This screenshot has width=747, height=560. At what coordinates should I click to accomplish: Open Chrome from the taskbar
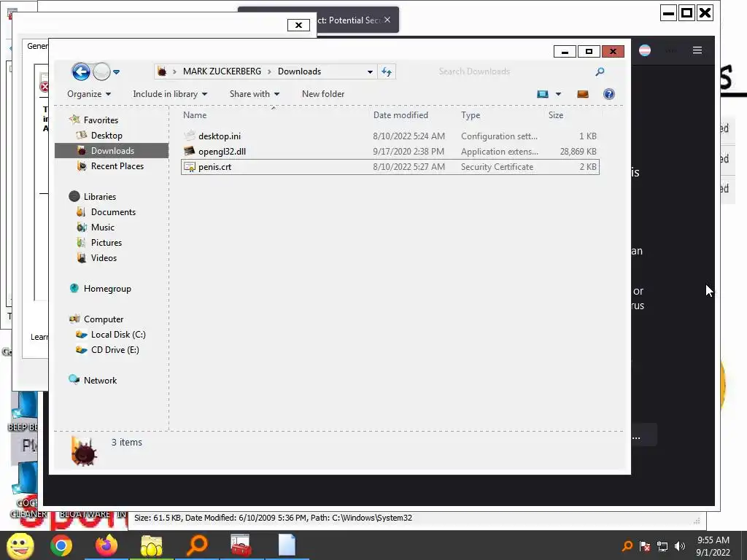(61, 545)
